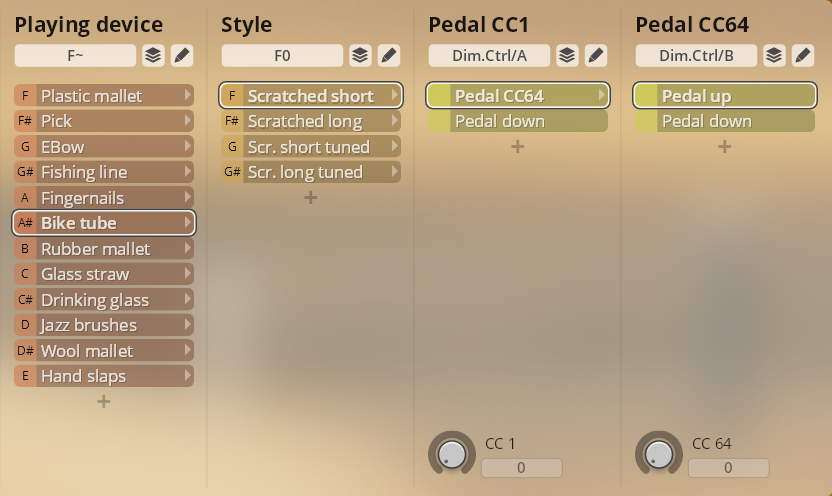The image size is (832, 496).
Task: Select Pedal down in Pedal CC64 column
Action: 725,121
